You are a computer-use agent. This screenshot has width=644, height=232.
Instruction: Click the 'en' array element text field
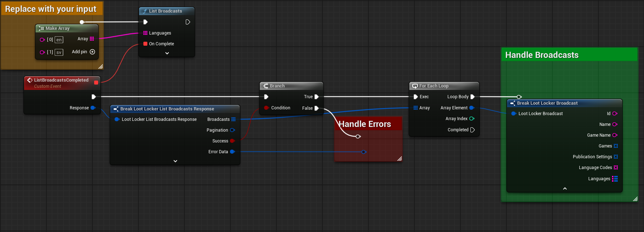pos(59,40)
